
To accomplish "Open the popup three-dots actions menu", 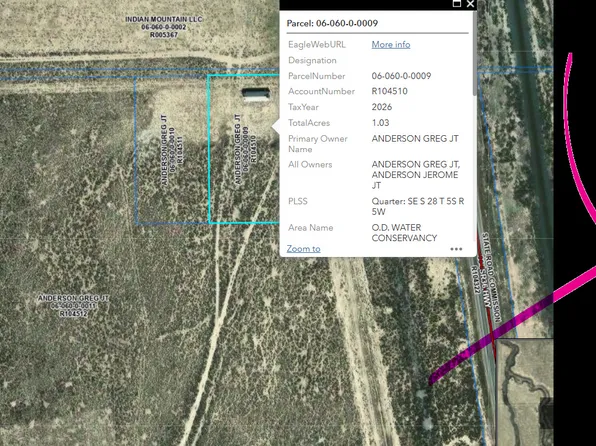I will [x=456, y=249].
